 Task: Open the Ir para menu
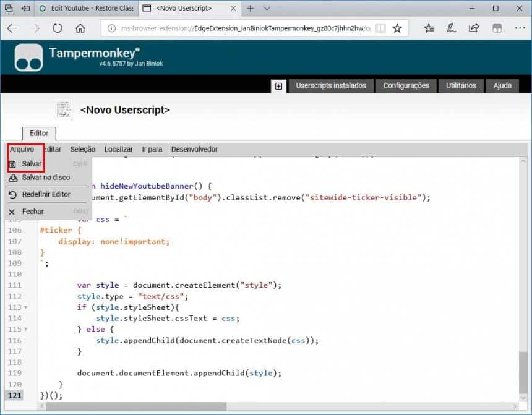[152, 149]
